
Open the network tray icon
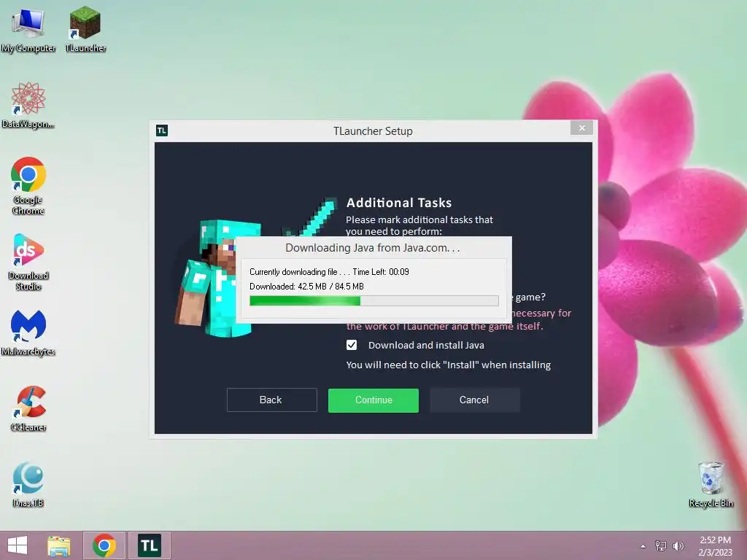point(661,546)
